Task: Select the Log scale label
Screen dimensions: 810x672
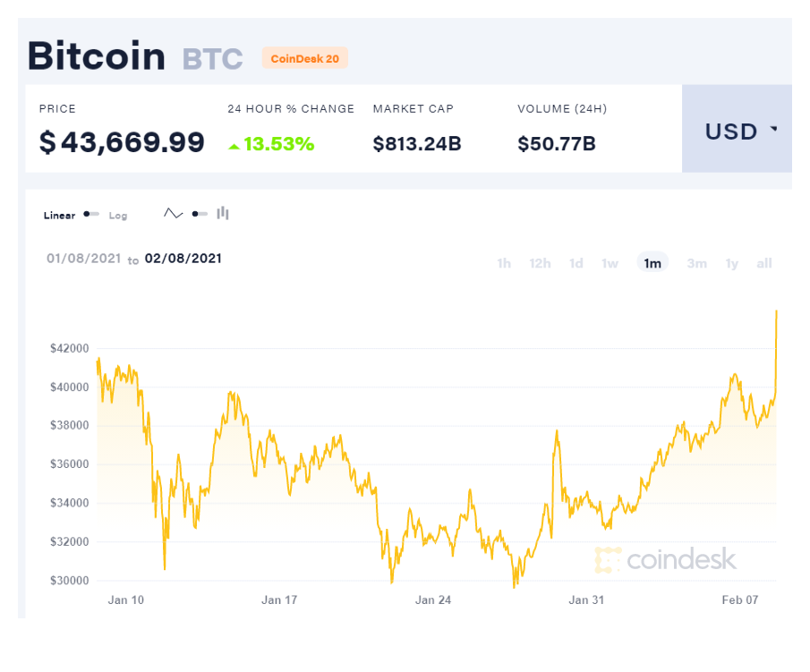Action: (x=118, y=216)
